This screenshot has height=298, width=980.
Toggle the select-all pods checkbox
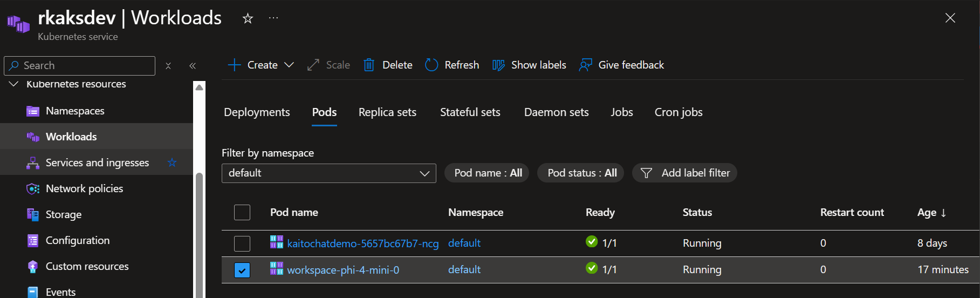point(242,212)
